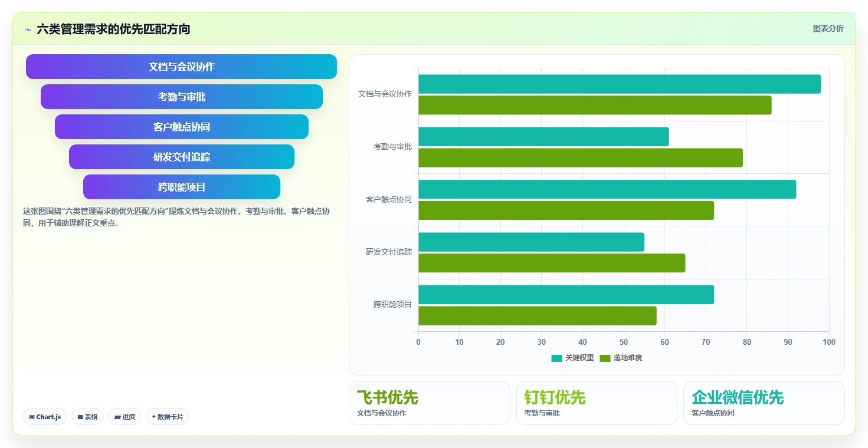Click 文档与会议协作 green 落地难度 bar
This screenshot has width=868, height=448.
click(595, 106)
